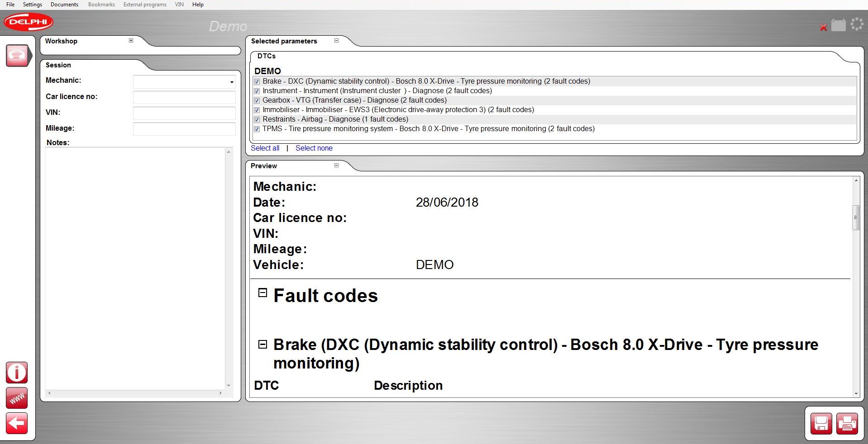868x444 pixels.
Task: Open the red information icon
Action: pyautogui.click(x=17, y=373)
